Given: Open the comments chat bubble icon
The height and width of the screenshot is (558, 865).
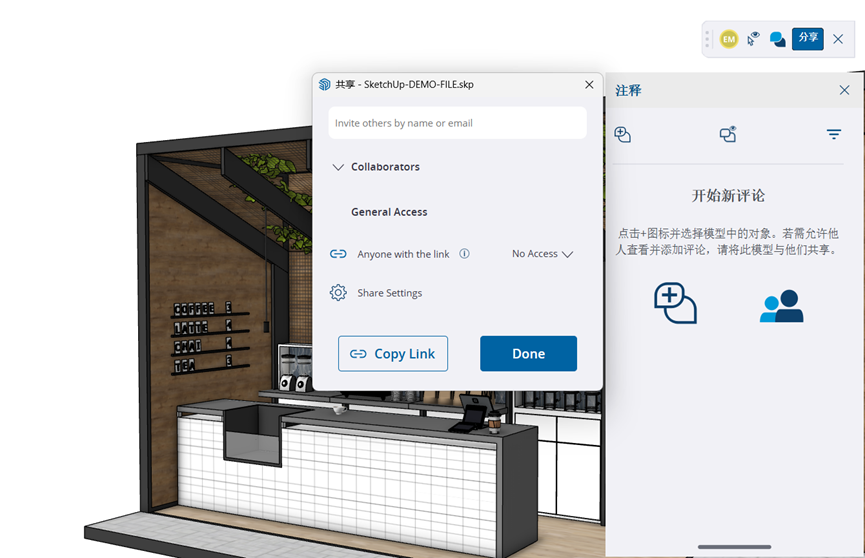Looking at the screenshot, I should [x=777, y=39].
